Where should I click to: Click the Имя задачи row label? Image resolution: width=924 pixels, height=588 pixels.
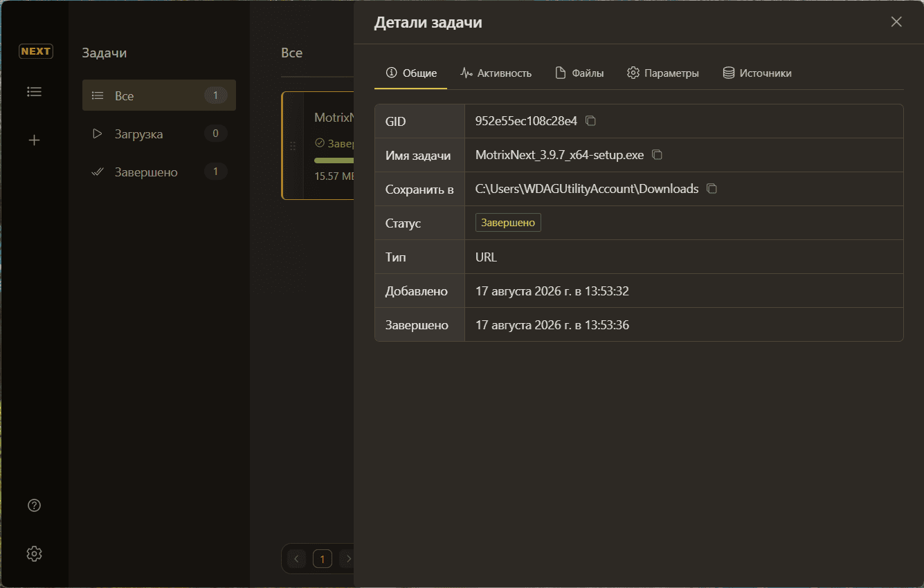(x=418, y=155)
